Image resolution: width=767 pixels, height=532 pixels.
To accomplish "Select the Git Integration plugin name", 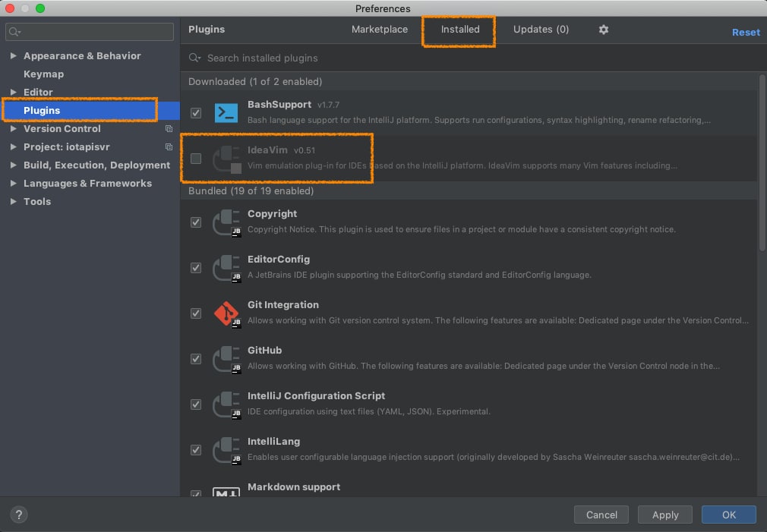I will point(283,304).
